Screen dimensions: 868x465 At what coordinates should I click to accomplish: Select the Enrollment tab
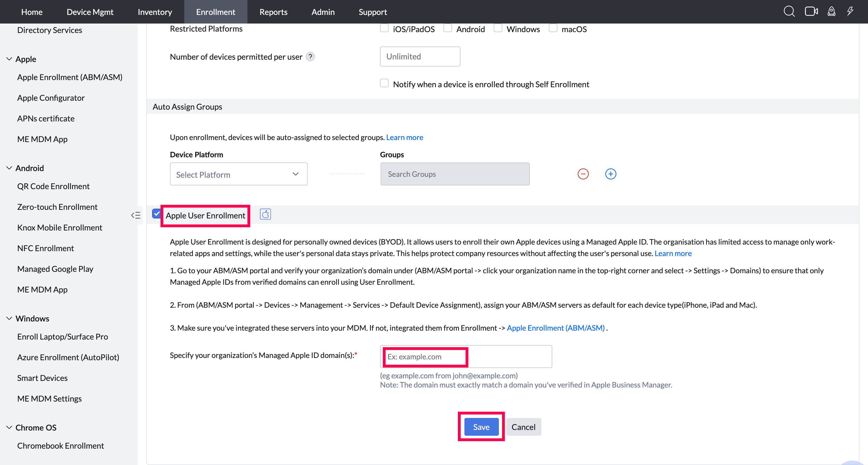point(216,12)
